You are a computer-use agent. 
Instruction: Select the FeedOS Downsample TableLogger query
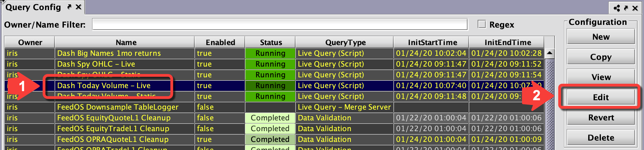(118, 107)
